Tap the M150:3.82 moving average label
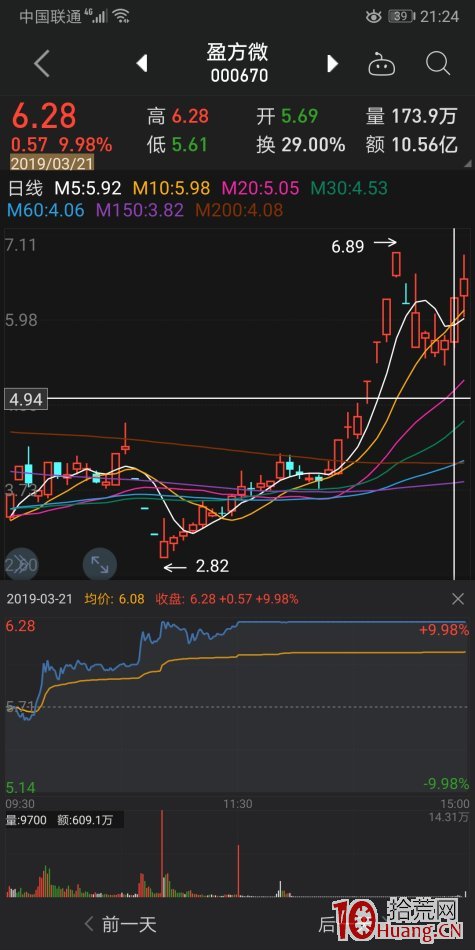 [x=141, y=211]
